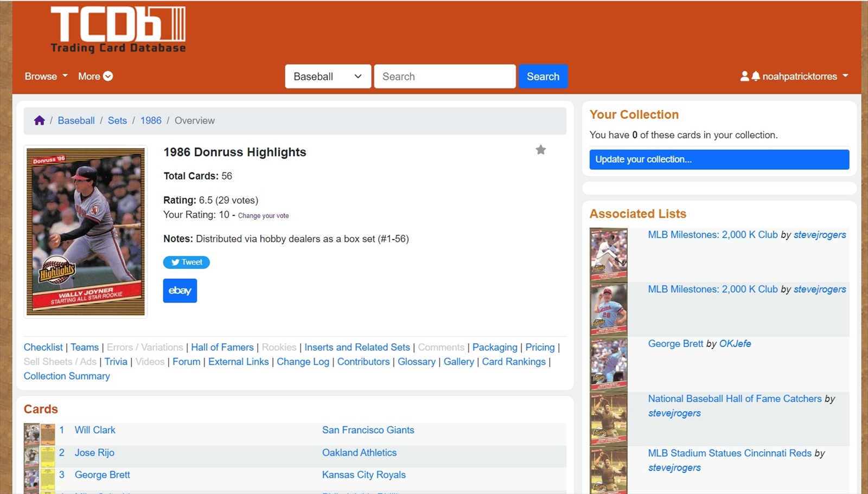Open the Change Log
The image size is (868, 494).
click(303, 362)
